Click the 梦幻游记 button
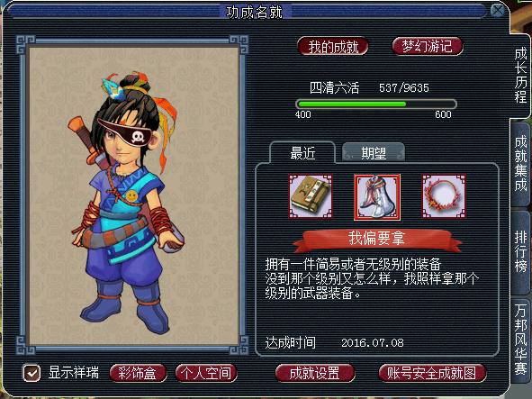The width and height of the screenshot is (532, 399). coord(428,46)
